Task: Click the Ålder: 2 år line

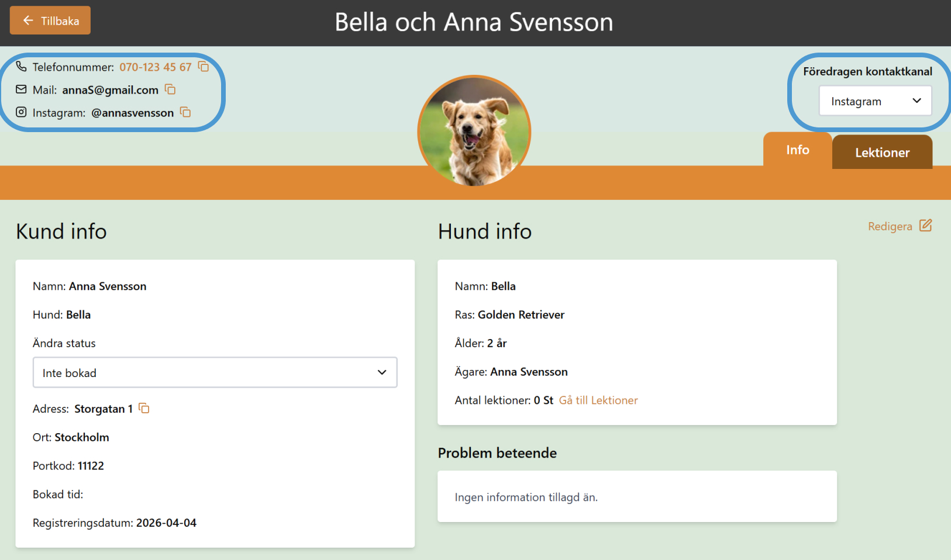Action: [481, 343]
